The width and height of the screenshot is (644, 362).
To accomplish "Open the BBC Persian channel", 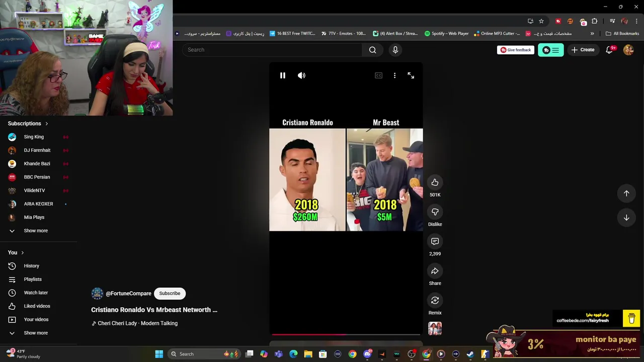I will point(38,177).
